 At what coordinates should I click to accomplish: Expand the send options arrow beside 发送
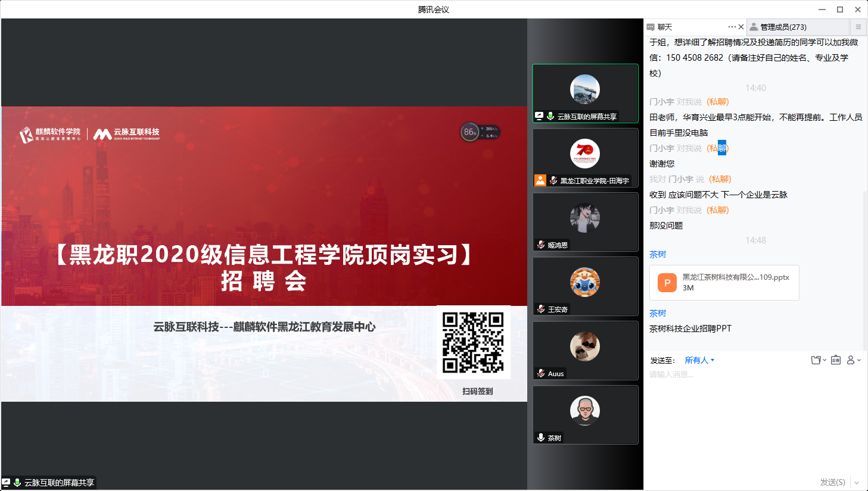857,482
